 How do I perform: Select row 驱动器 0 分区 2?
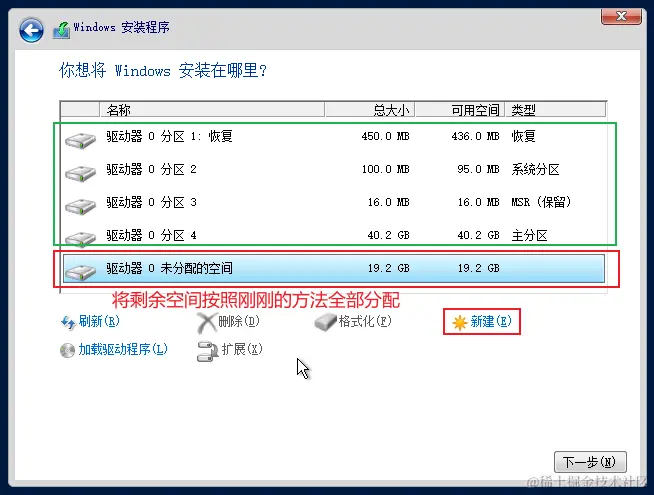[334, 169]
